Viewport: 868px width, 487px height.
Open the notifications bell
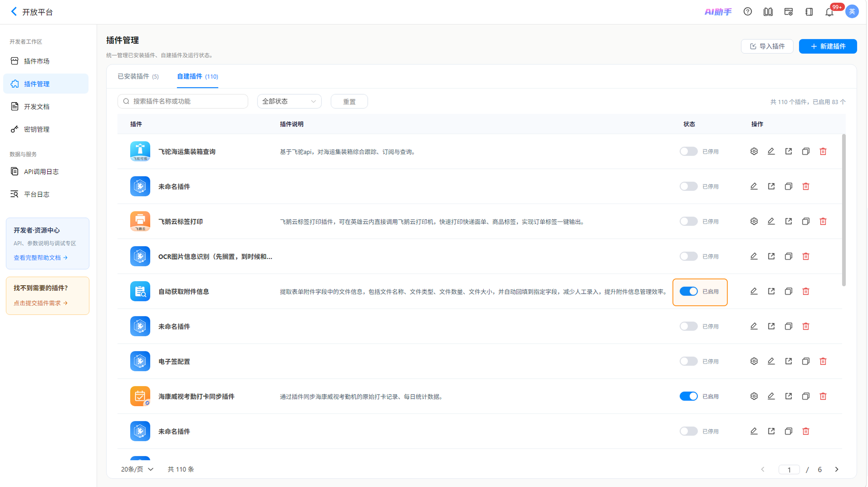point(829,12)
